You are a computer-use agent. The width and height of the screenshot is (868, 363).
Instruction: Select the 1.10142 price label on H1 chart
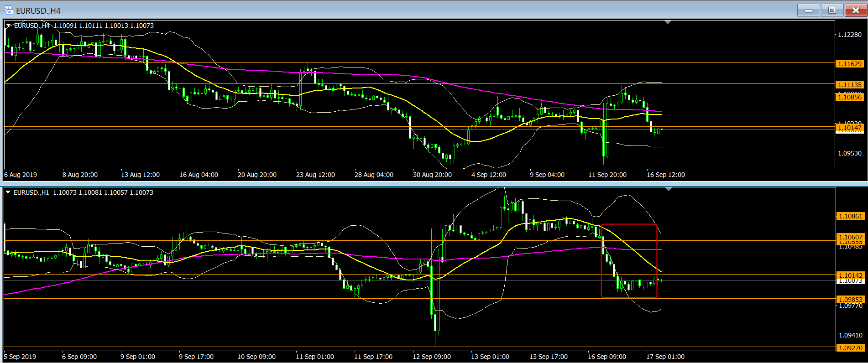click(850, 275)
